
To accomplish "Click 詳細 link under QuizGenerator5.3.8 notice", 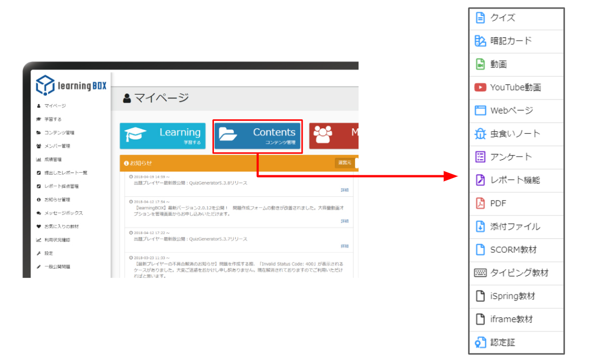I will tap(344, 190).
